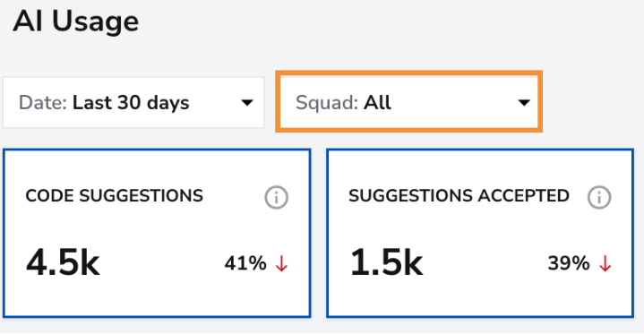
Task: Click the "Last 30 days" value text
Action: pos(131,102)
